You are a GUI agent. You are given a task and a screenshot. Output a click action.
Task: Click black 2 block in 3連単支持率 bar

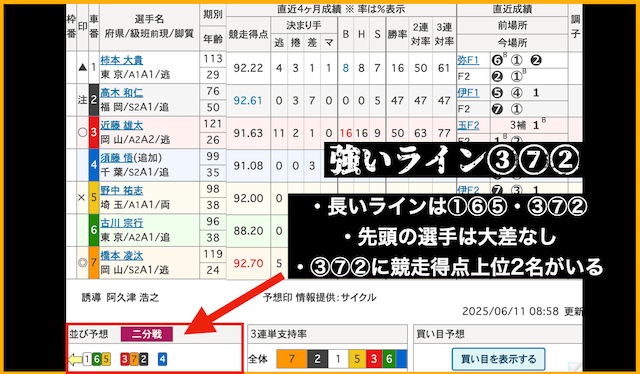(317, 359)
